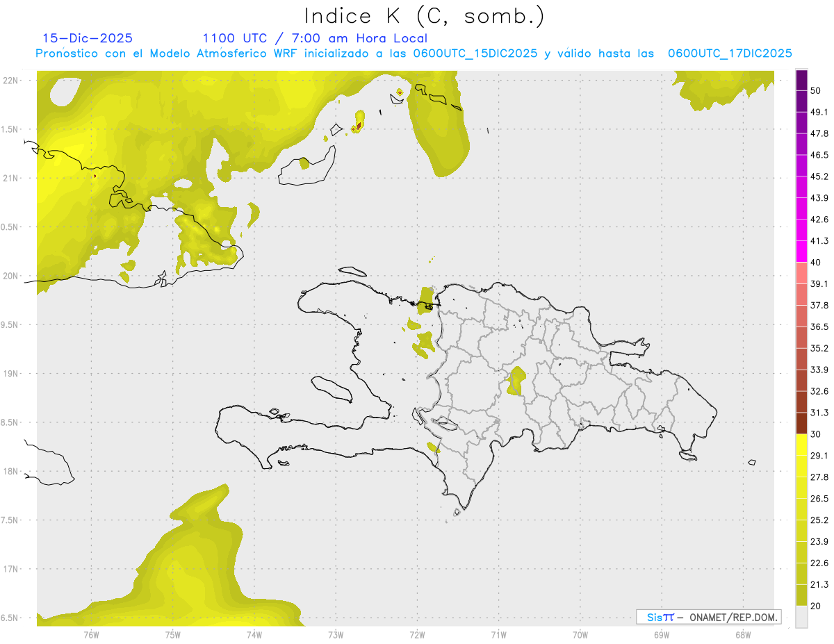The height and width of the screenshot is (644, 834).
Task: Click the "18N" latitude label
Action: point(11,472)
